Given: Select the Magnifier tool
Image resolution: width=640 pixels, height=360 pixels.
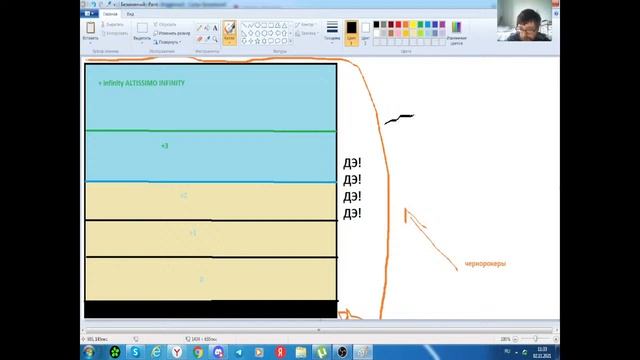Looking at the screenshot, I should click(x=215, y=39).
